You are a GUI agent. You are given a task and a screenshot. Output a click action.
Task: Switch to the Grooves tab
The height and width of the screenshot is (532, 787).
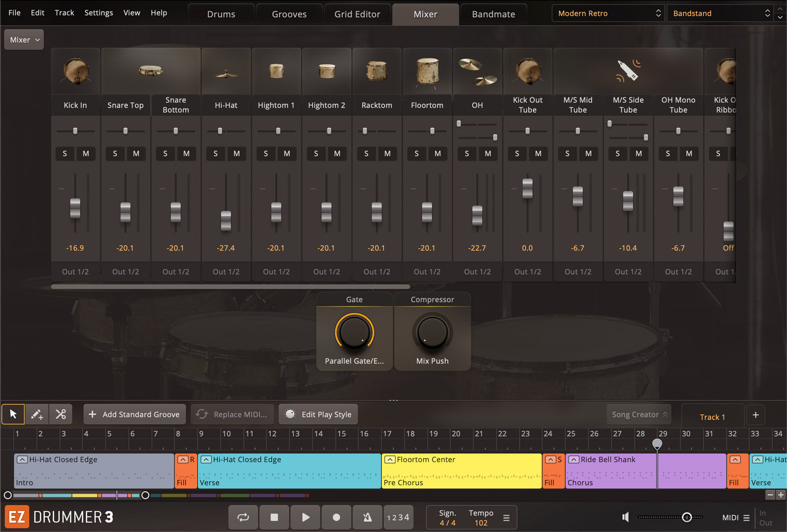(x=289, y=14)
